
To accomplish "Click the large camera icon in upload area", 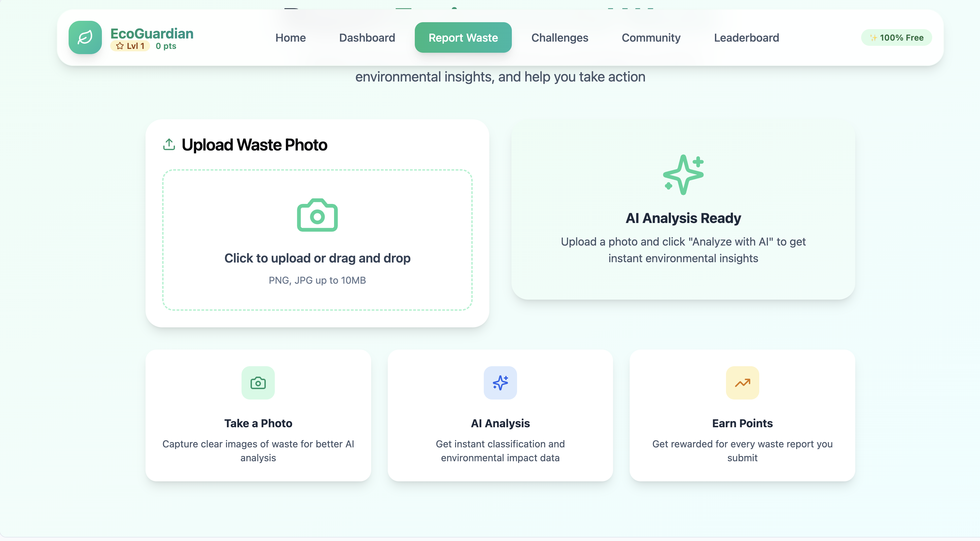I will [317, 215].
